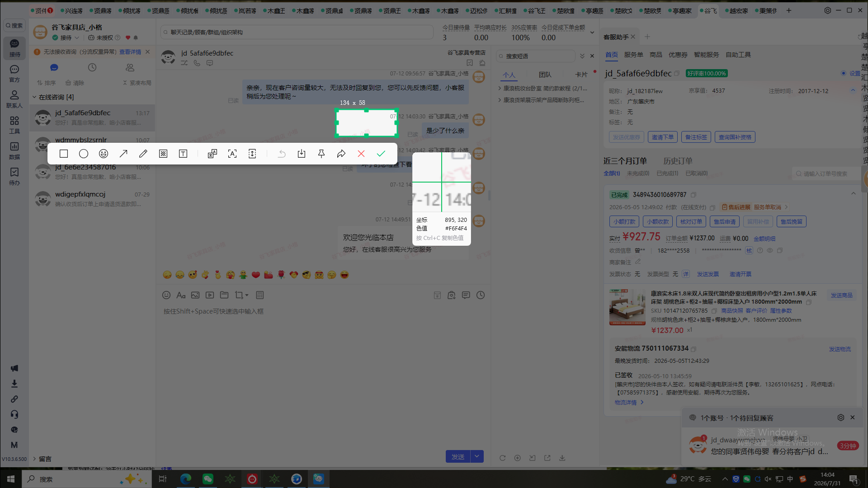Pick the arrow annotation tool
868x488 pixels.
click(123, 154)
